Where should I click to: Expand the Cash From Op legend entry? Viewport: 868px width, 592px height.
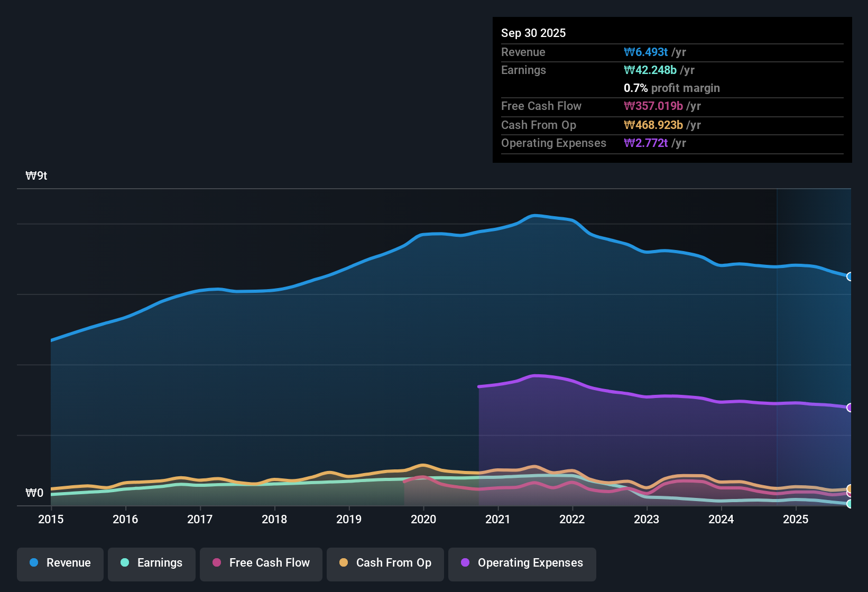pyautogui.click(x=385, y=563)
